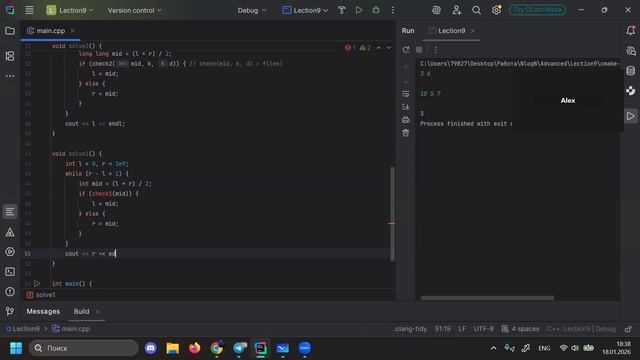Open the Project tool window folder icon
640x360 pixels.
pos(10,31)
